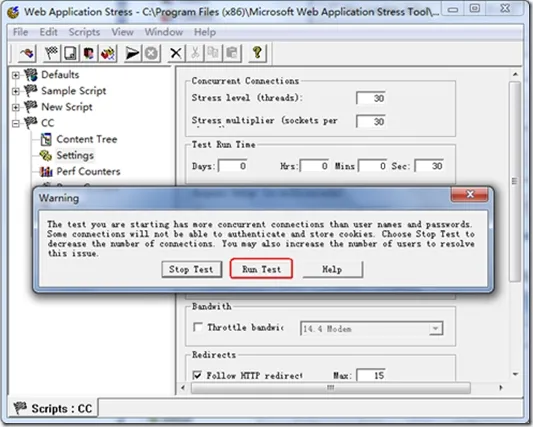Click the Stress level (threads) input field
The width and height of the screenshot is (533, 427).
371,98
